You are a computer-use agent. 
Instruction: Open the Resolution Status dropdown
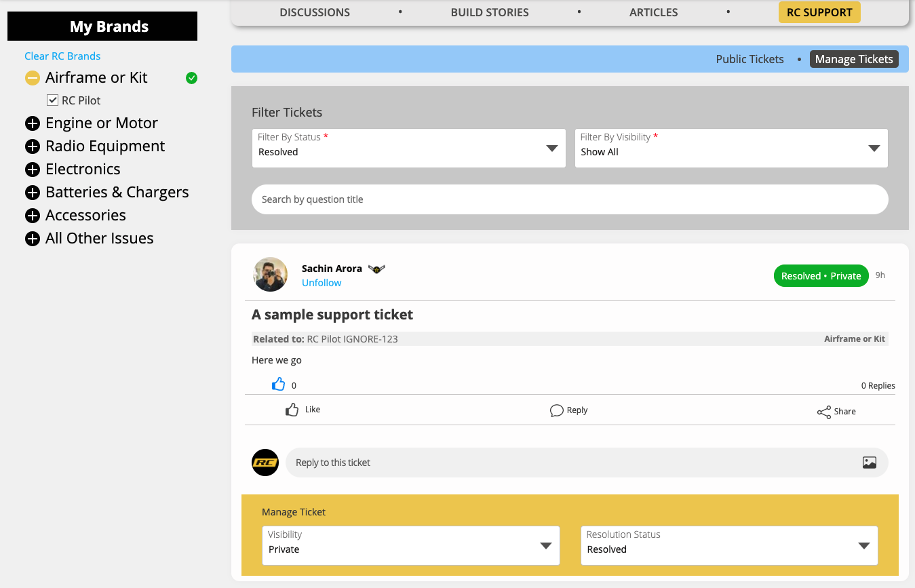729,545
